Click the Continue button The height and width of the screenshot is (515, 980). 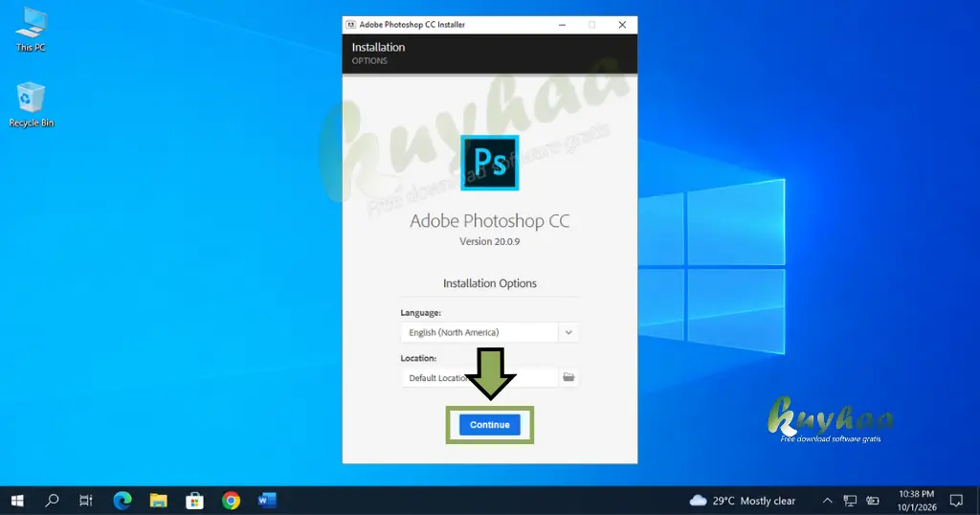click(489, 424)
